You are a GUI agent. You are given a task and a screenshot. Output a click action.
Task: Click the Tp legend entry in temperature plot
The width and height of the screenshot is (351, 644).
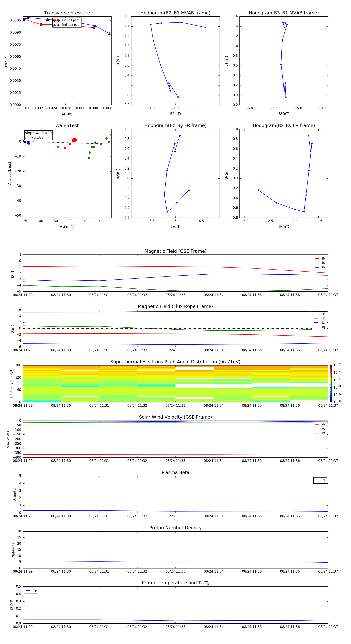[31, 591]
